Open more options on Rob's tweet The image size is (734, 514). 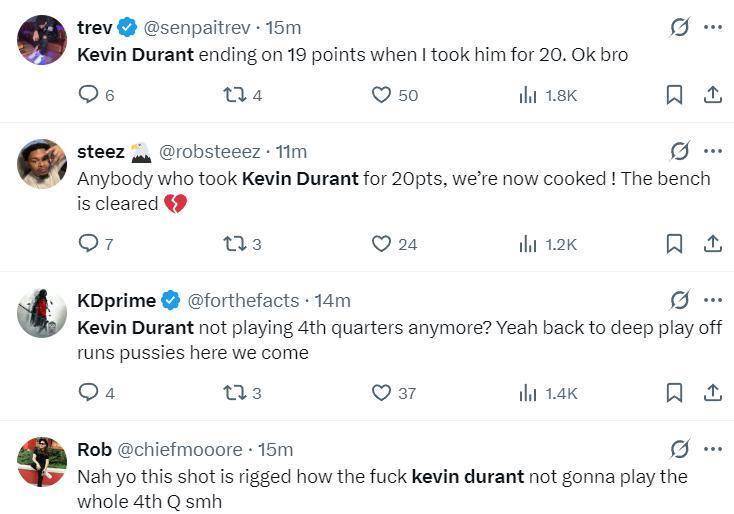coord(712,449)
